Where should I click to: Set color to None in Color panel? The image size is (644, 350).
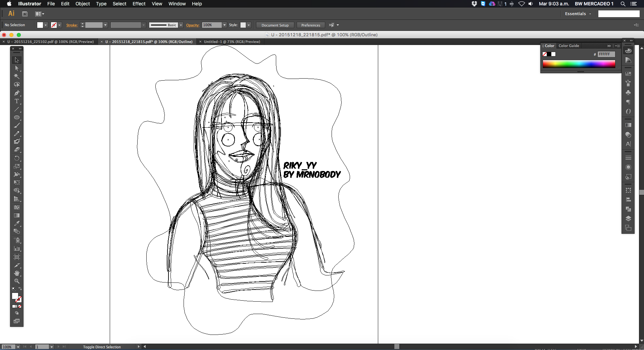tap(545, 54)
